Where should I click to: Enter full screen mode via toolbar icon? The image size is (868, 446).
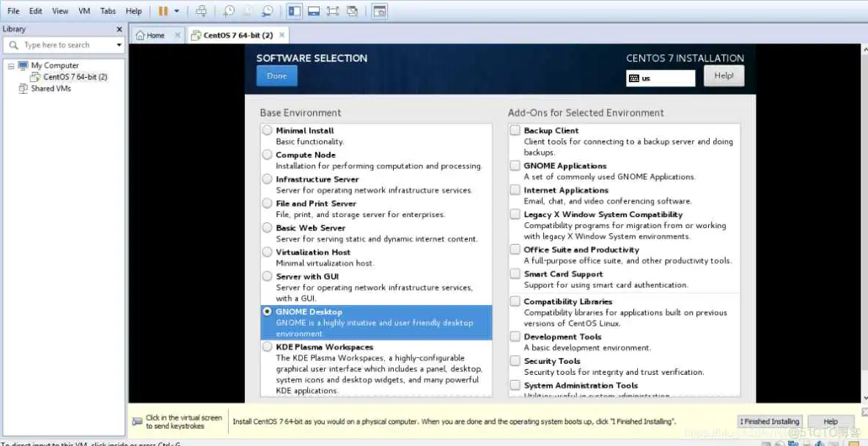333,11
